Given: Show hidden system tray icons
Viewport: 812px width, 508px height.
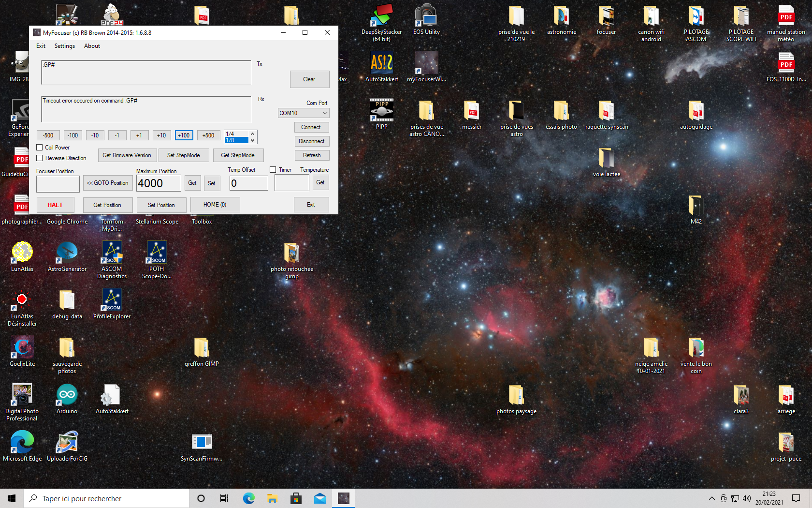Looking at the screenshot, I should coord(711,498).
